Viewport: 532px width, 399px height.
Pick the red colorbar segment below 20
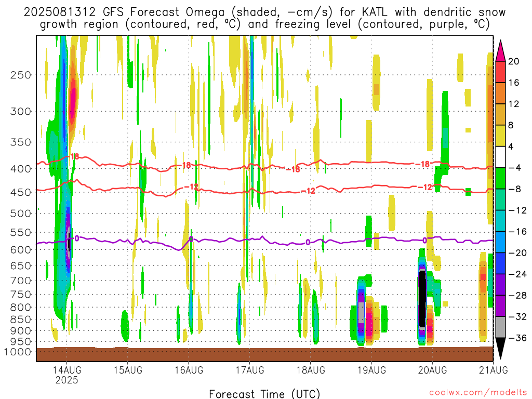point(500,72)
